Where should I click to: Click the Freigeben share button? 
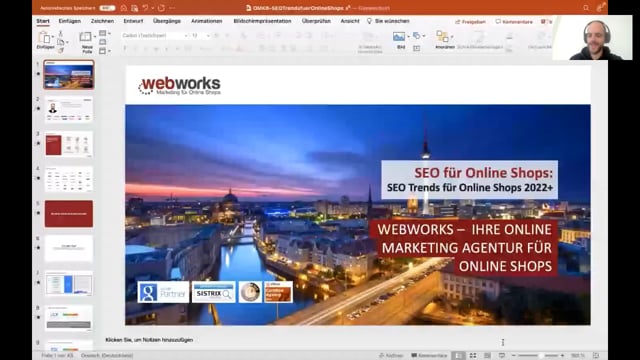point(471,22)
